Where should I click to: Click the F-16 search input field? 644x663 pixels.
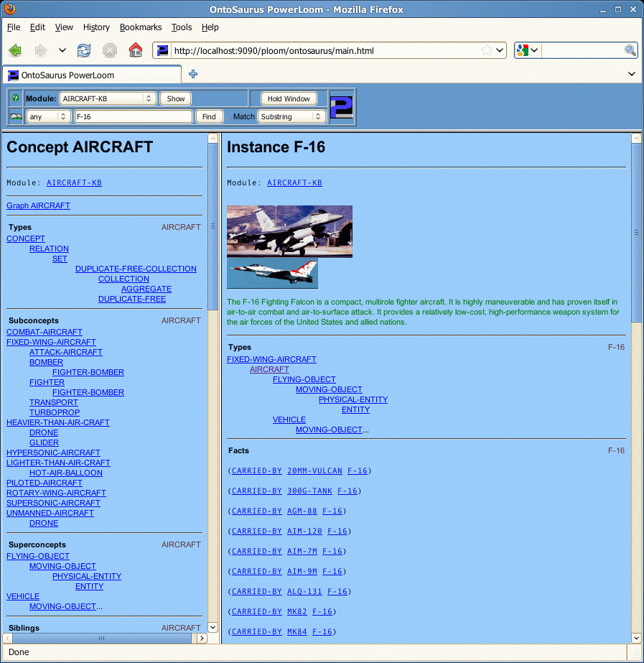[x=134, y=116]
